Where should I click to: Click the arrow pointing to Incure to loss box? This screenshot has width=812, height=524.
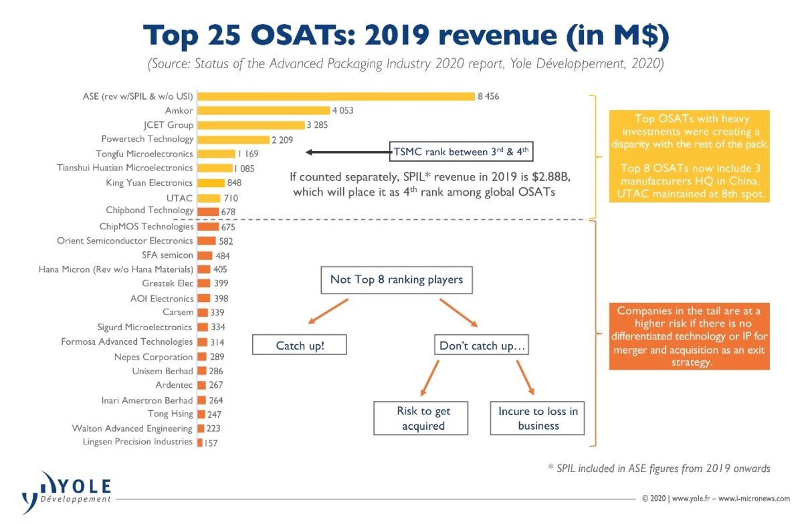click(x=525, y=377)
